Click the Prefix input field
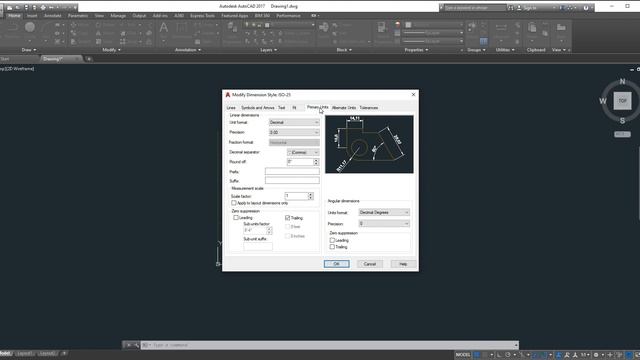640x360 pixels. 292,171
